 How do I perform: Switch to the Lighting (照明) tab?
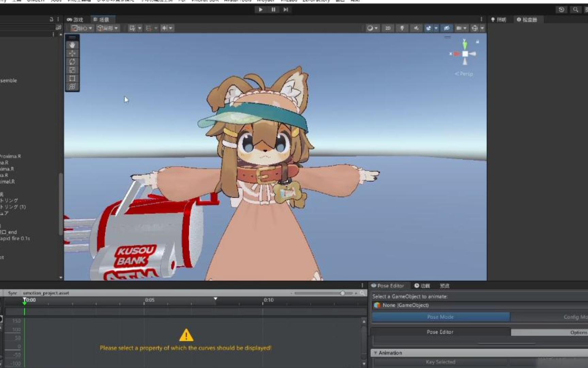pyautogui.click(x=499, y=20)
